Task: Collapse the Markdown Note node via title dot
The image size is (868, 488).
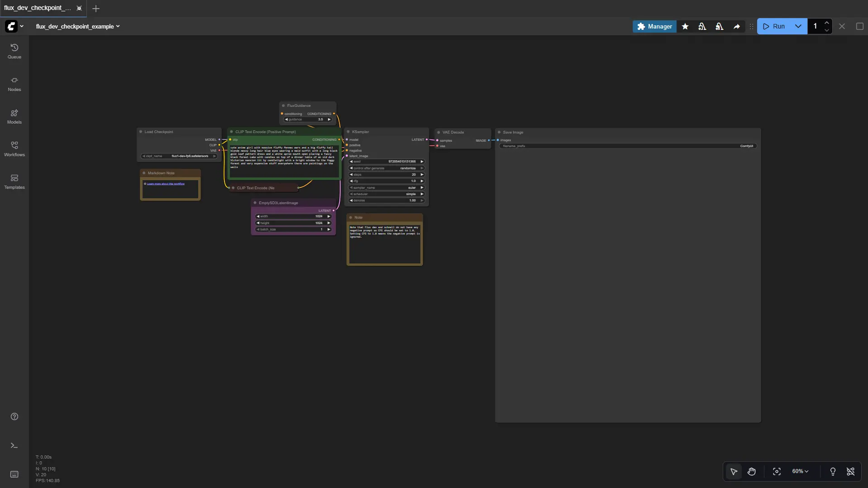Action: (144, 173)
